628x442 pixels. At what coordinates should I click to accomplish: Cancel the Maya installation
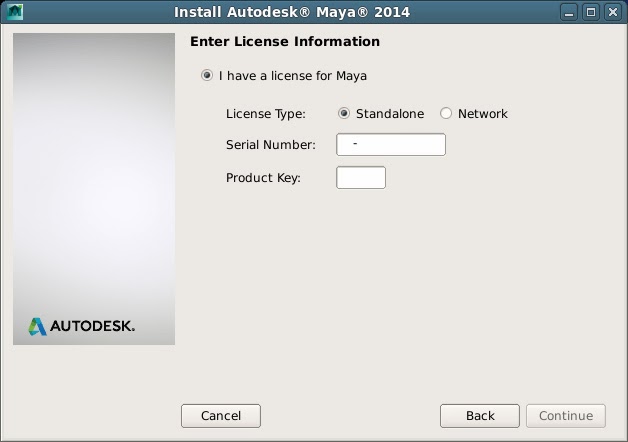[x=221, y=416]
